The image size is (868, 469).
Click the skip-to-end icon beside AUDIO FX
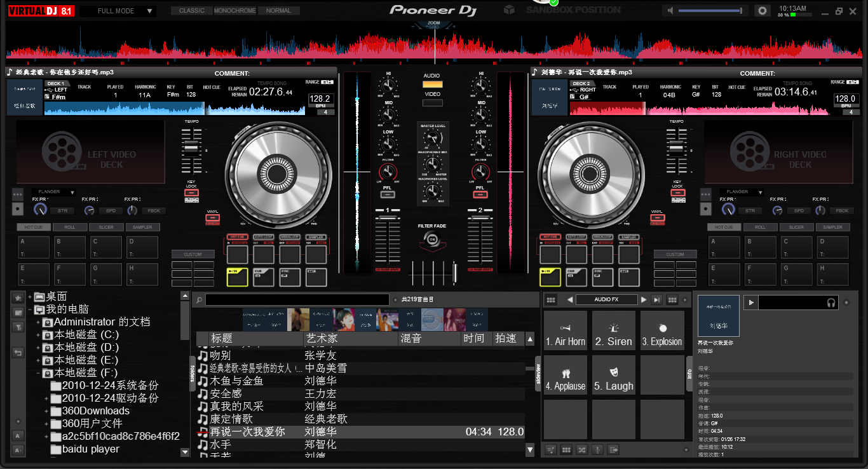657,299
